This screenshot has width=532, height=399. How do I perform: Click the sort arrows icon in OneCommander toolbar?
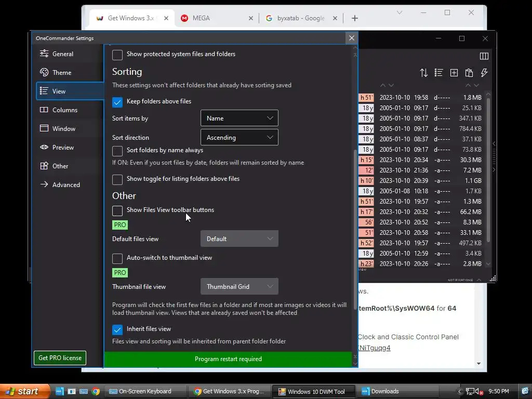click(x=424, y=73)
